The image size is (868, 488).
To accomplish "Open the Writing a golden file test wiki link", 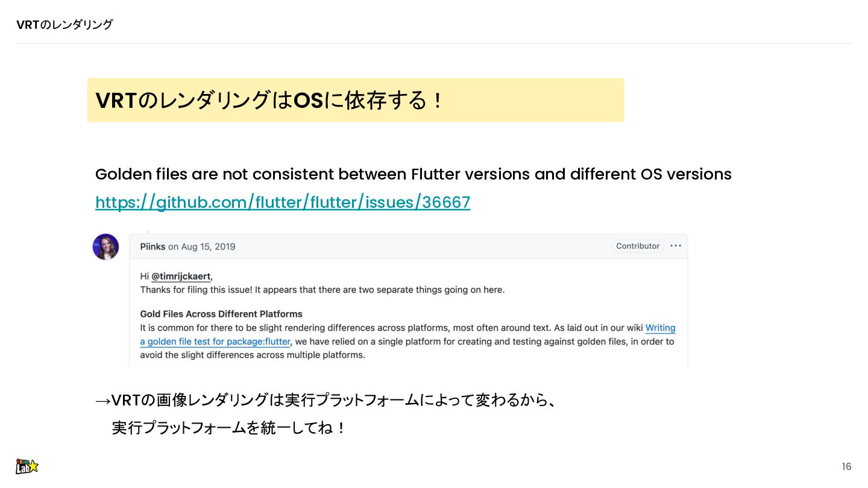I will pyautogui.click(x=407, y=335).
